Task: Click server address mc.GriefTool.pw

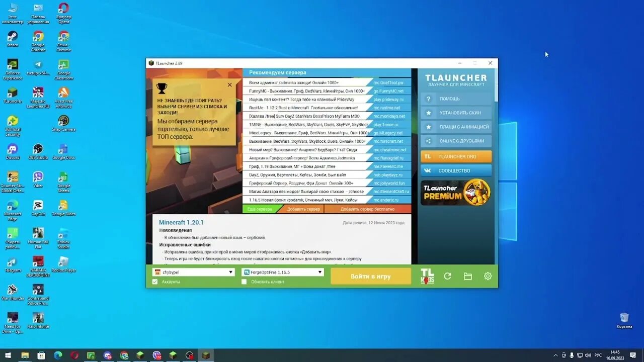Action: pos(388,82)
